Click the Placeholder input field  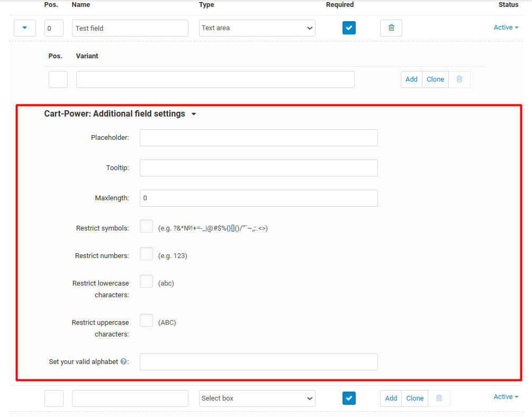(x=258, y=138)
